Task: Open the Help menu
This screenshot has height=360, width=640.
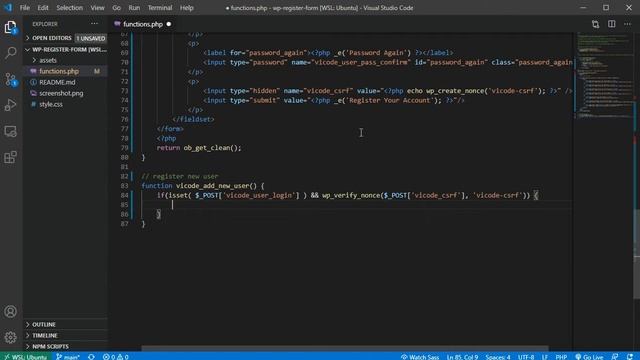Action: (187, 8)
